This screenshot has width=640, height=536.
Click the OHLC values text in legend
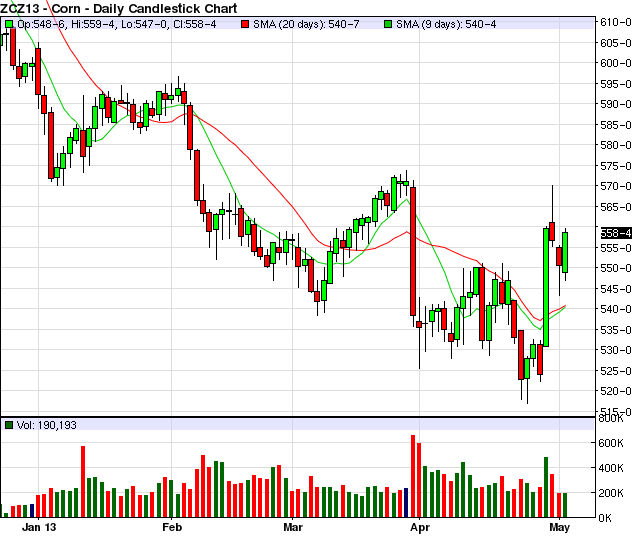[117, 24]
